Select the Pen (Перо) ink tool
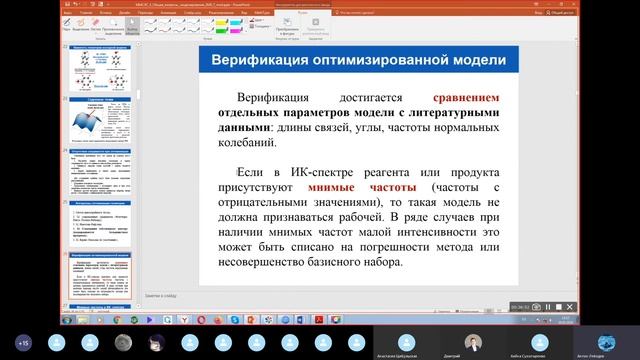 [x=67, y=24]
